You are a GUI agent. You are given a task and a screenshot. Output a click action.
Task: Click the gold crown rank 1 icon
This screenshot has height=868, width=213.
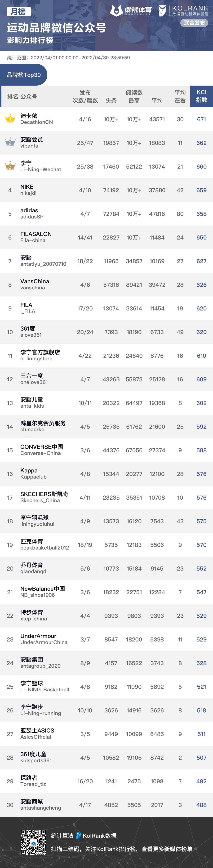coord(10,119)
